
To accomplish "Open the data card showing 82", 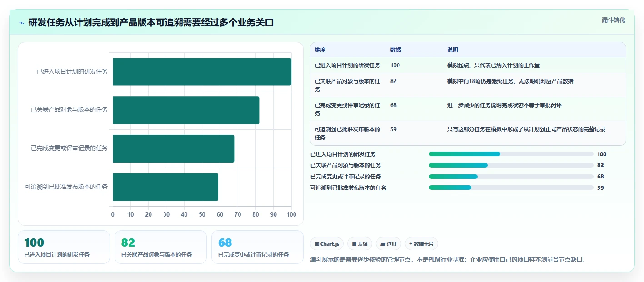I will point(160,247).
